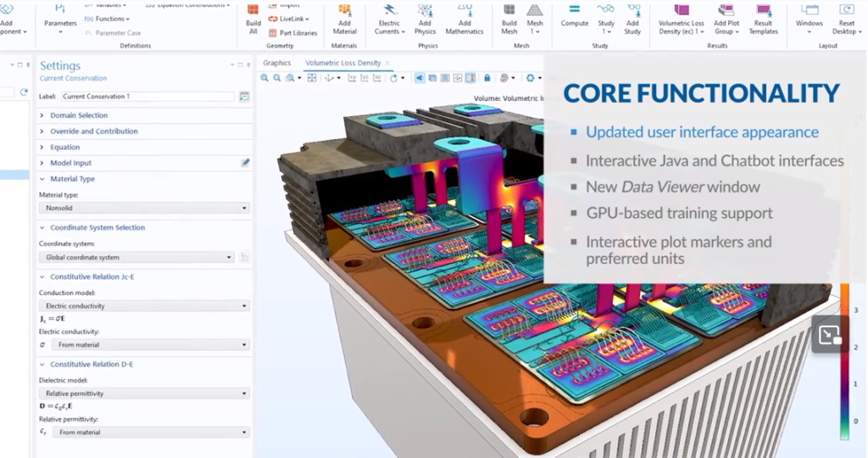
Task: Toggle the color legend display button
Action: [470, 78]
